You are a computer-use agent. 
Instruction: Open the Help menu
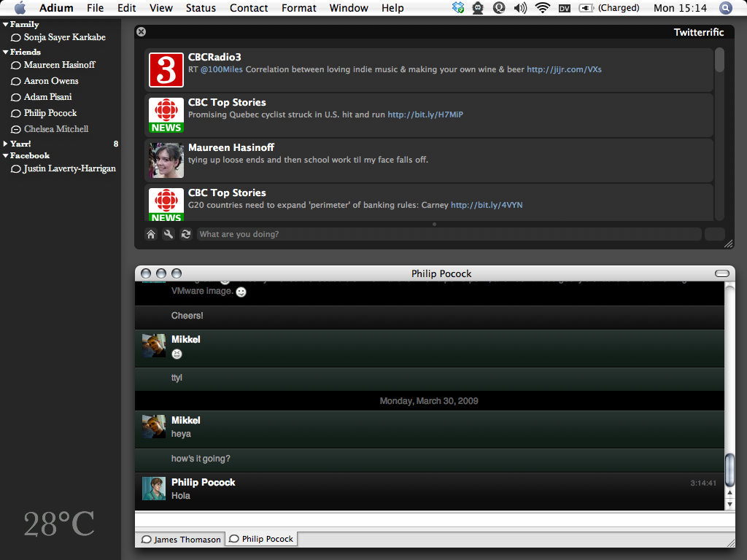point(392,8)
